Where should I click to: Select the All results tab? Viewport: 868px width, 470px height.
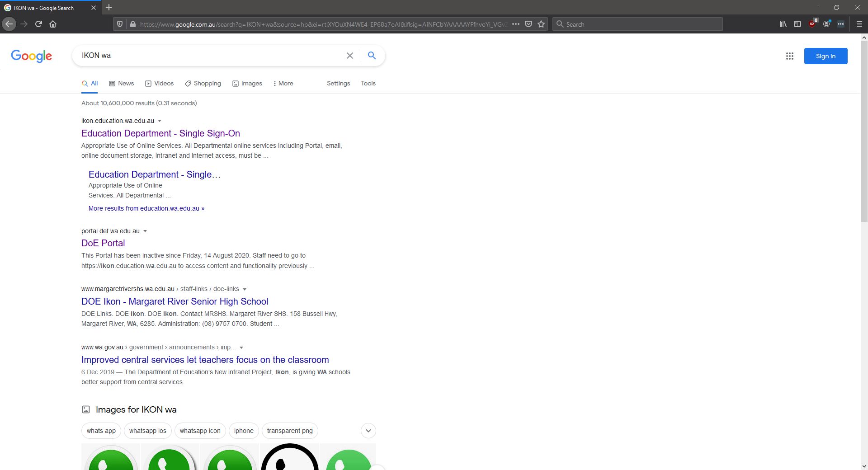click(x=90, y=83)
